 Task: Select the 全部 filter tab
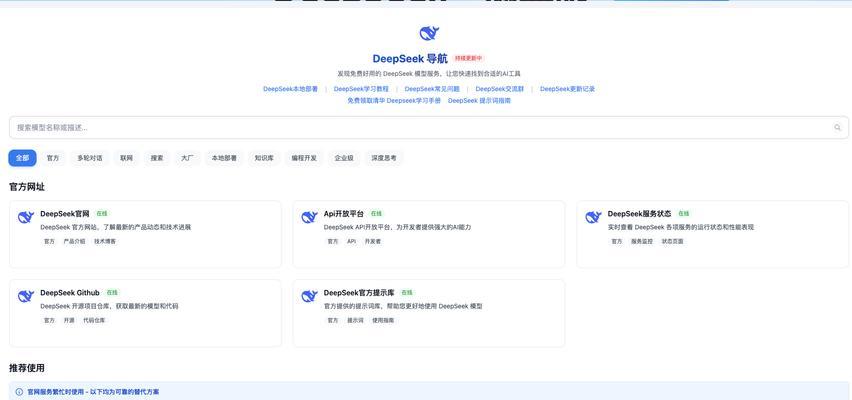22,158
